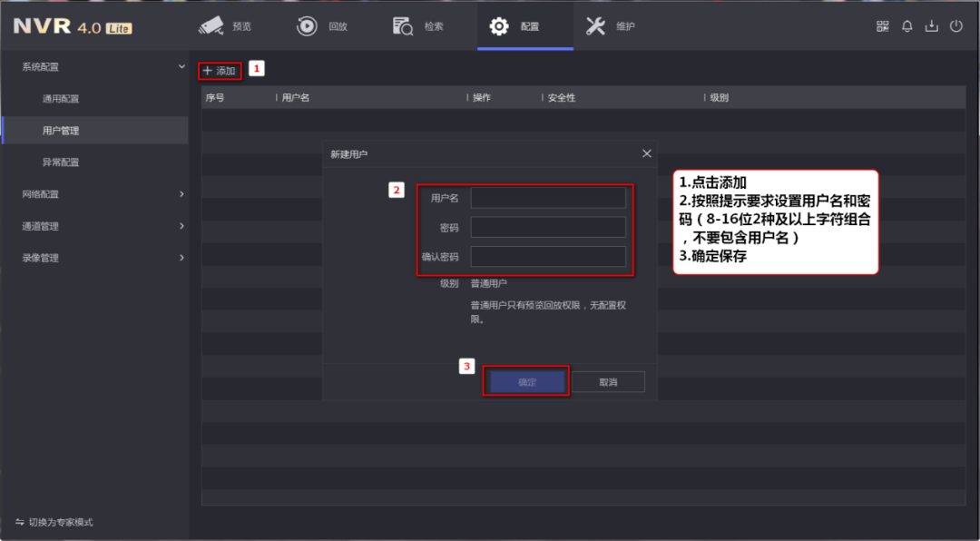Click the 用户名 username input field
Image resolution: width=980 pixels, height=541 pixels.
[548, 197]
